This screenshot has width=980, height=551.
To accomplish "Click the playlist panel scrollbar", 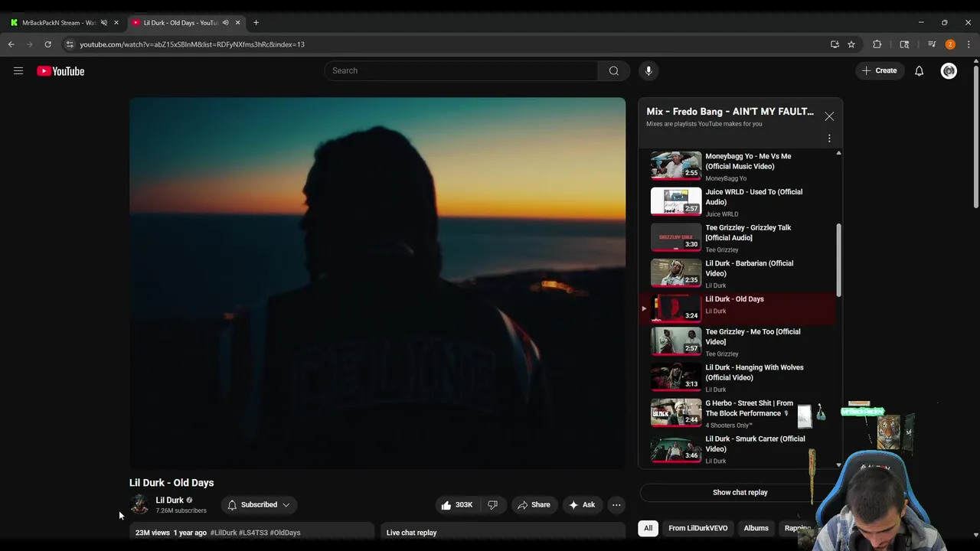I will 838,260.
